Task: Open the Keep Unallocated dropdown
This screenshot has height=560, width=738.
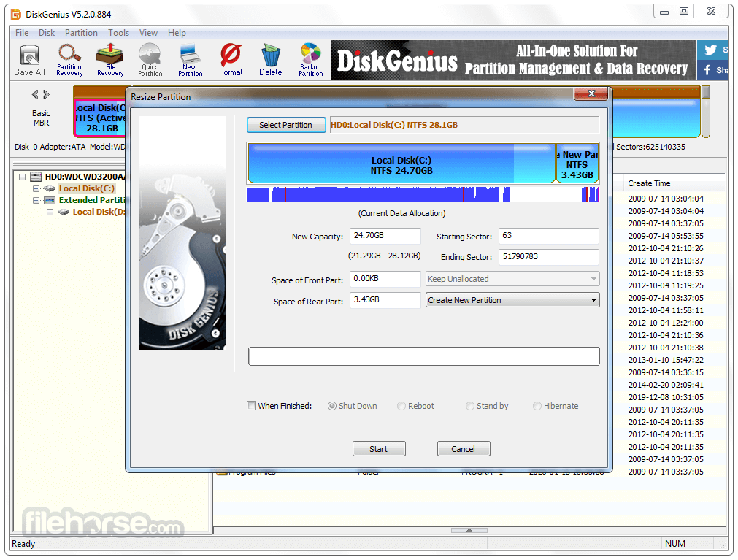Action: [x=512, y=279]
